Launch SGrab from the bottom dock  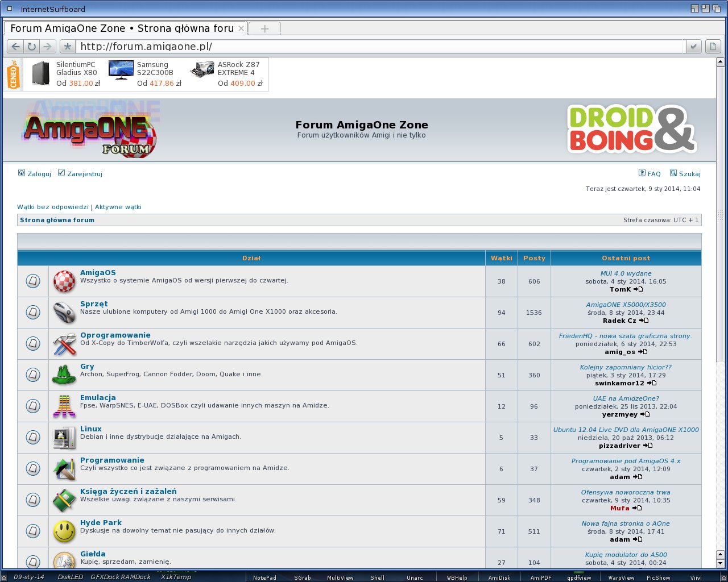(303, 577)
